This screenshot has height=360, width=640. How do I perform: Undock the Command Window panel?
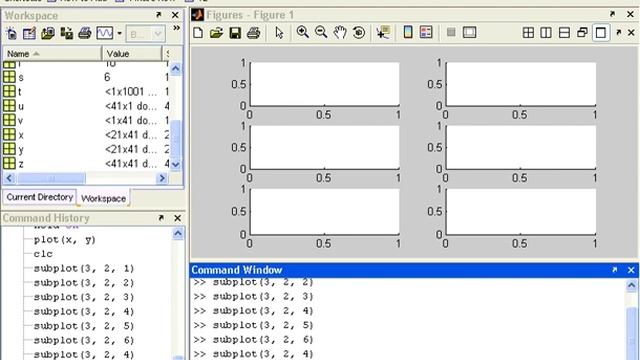tap(614, 270)
